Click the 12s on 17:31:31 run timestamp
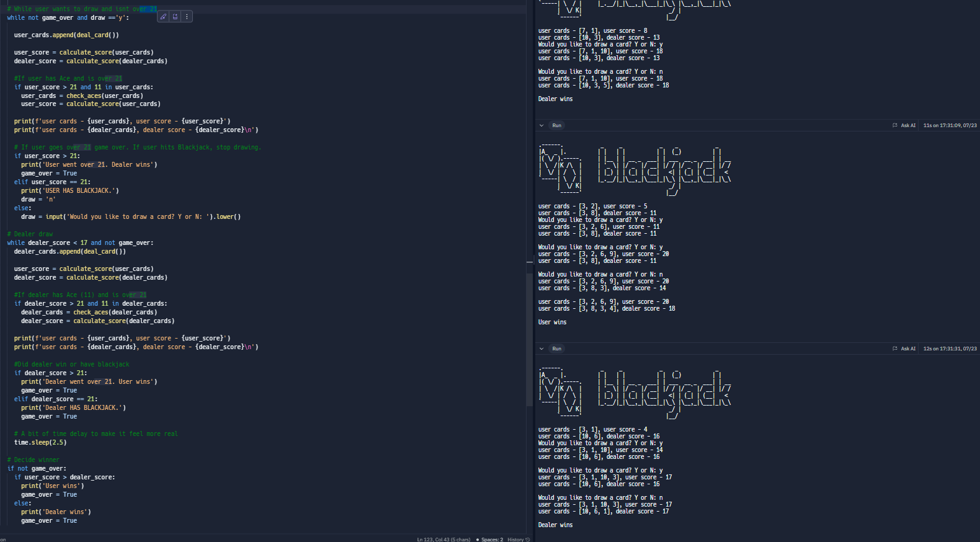The height and width of the screenshot is (542, 980). coord(950,349)
